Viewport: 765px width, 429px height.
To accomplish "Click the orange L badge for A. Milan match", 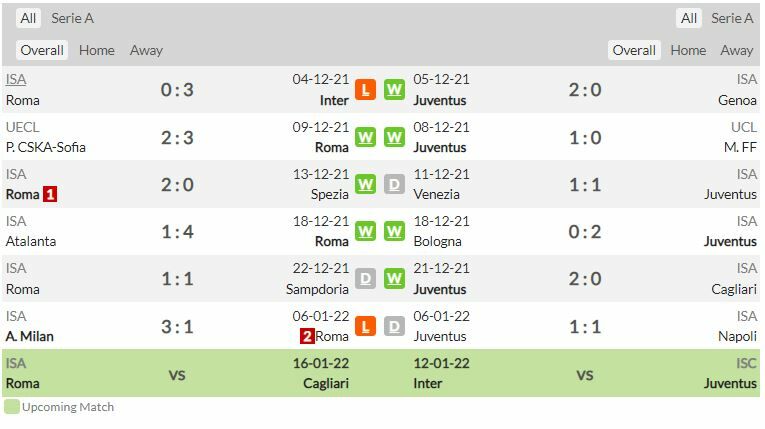I will [x=365, y=326].
